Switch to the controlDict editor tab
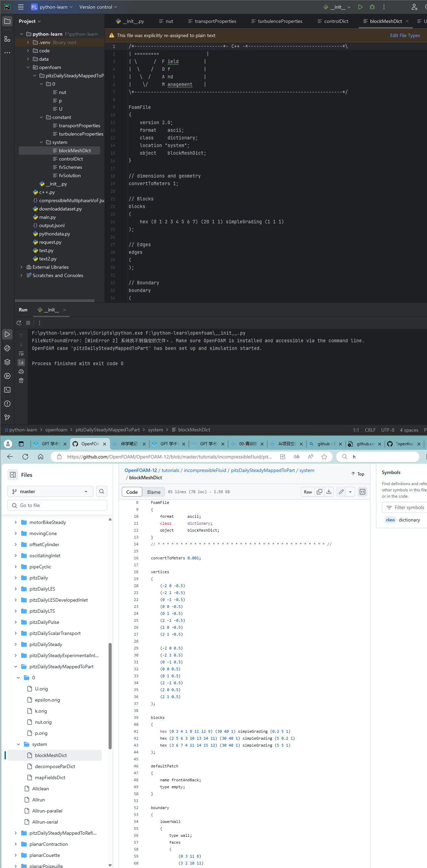The width and height of the screenshot is (427, 868). tap(333, 21)
